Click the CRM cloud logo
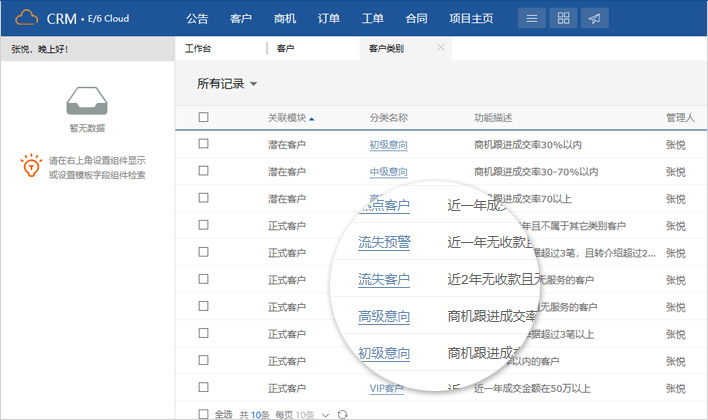 click(27, 18)
